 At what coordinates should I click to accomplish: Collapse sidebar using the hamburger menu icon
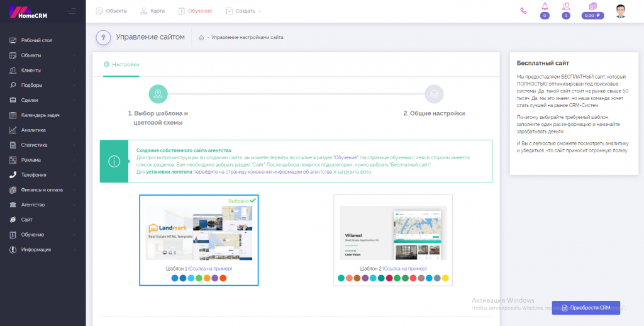71,11
